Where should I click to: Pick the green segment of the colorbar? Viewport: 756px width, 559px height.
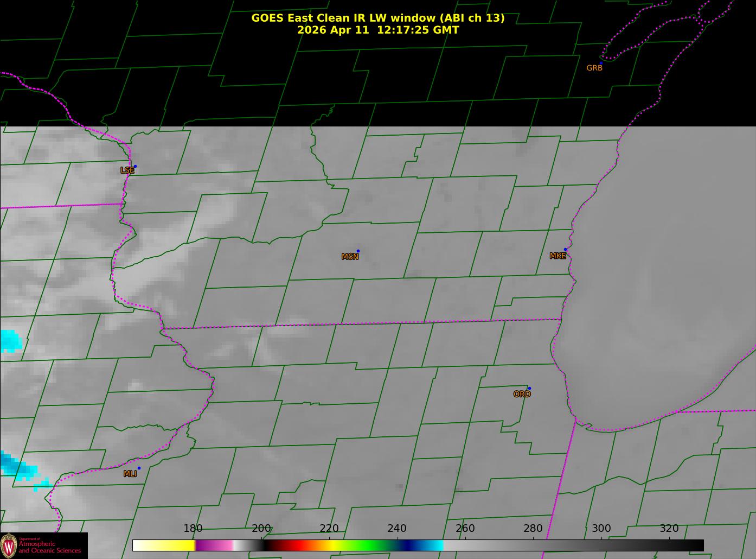click(369, 545)
